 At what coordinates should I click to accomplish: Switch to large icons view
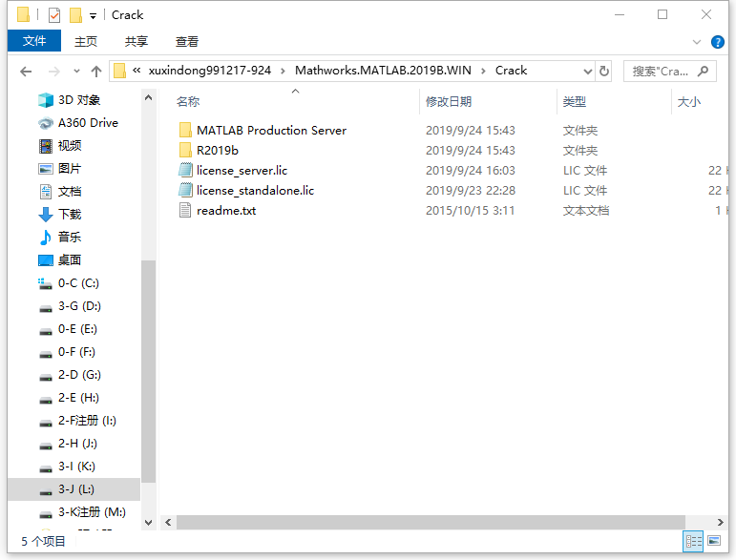[714, 541]
